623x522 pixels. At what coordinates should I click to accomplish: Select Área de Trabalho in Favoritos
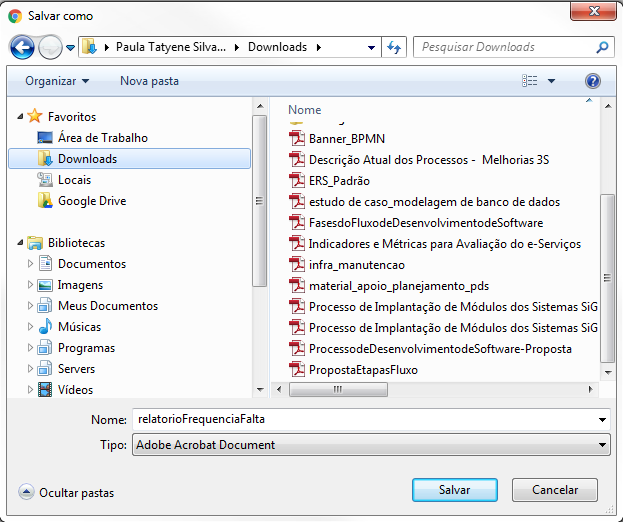pyautogui.click(x=102, y=138)
